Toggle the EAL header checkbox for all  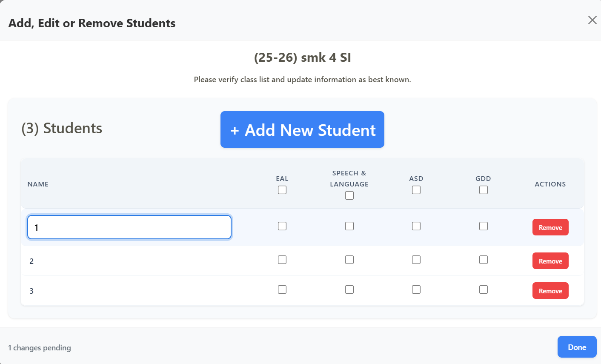pyautogui.click(x=282, y=190)
